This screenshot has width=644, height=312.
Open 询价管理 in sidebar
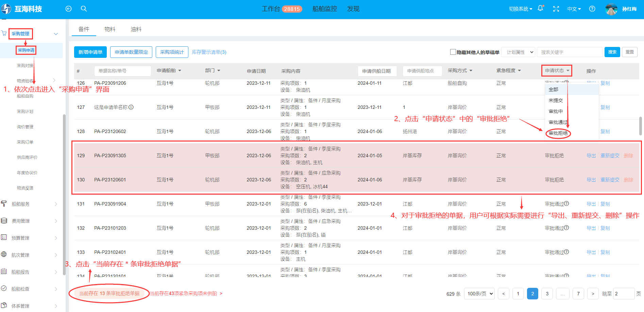coord(25,127)
